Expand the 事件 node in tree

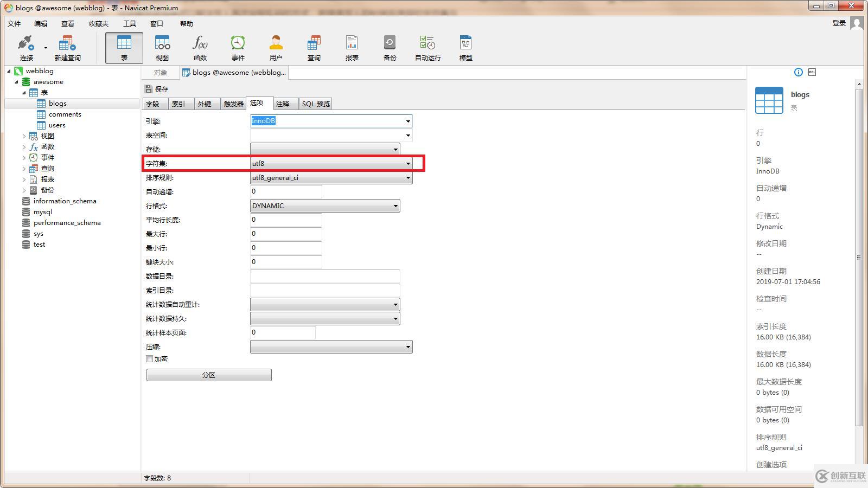pos(24,158)
